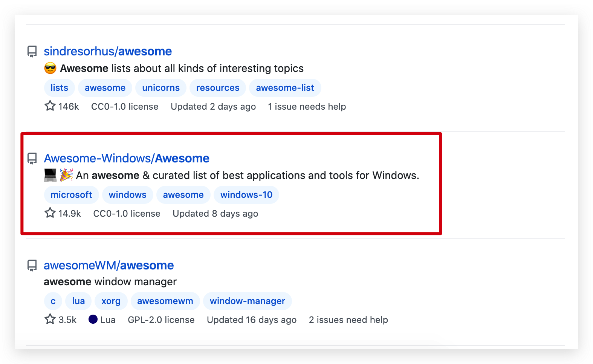Choose the window-manager topic tag
The height and width of the screenshot is (364, 593).
tap(248, 301)
